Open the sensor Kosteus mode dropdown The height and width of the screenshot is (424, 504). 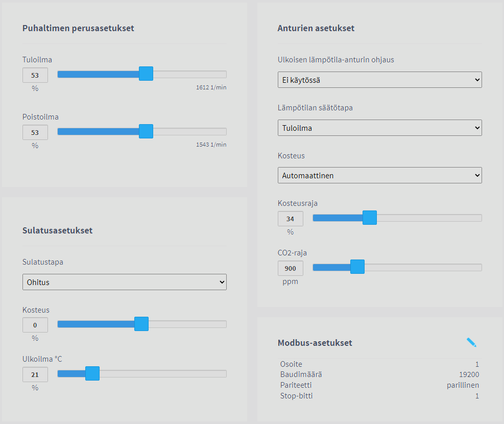coord(379,175)
